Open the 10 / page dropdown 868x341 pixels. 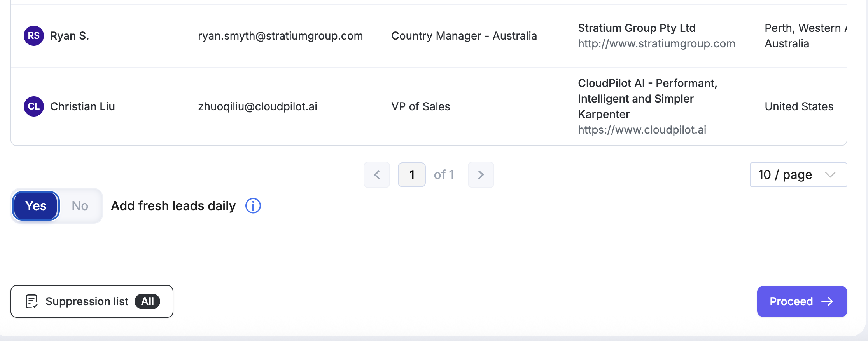798,175
